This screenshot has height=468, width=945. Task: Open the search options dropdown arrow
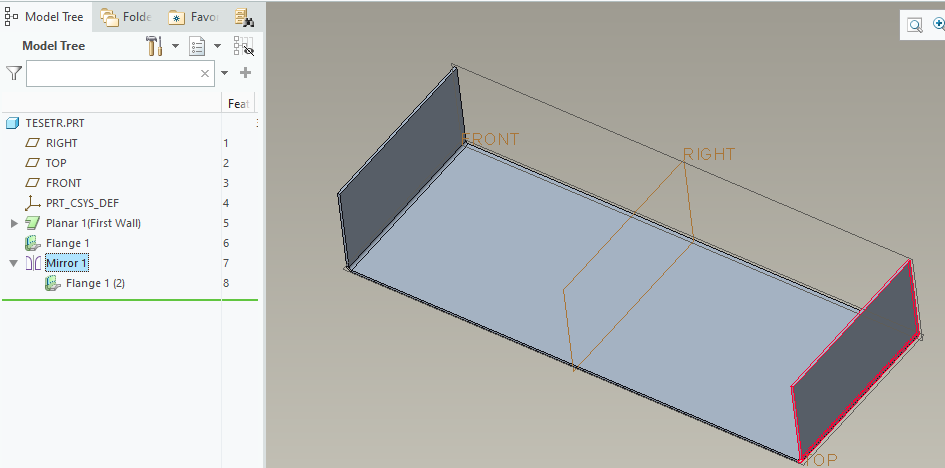pos(224,73)
